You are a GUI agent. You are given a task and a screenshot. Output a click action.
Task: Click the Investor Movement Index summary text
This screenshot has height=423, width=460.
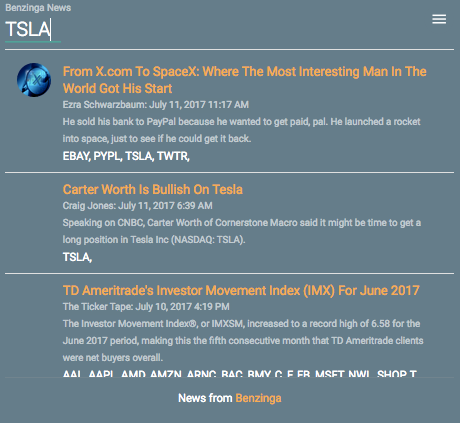(243, 340)
